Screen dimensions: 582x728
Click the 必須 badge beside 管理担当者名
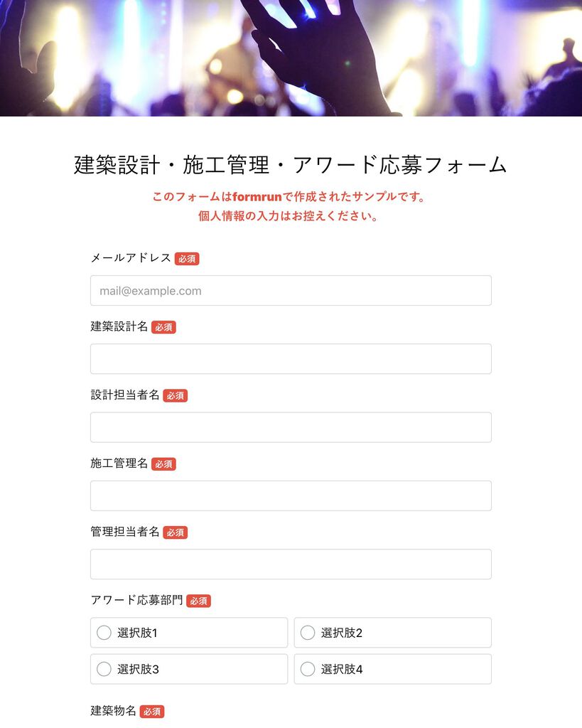(x=175, y=532)
